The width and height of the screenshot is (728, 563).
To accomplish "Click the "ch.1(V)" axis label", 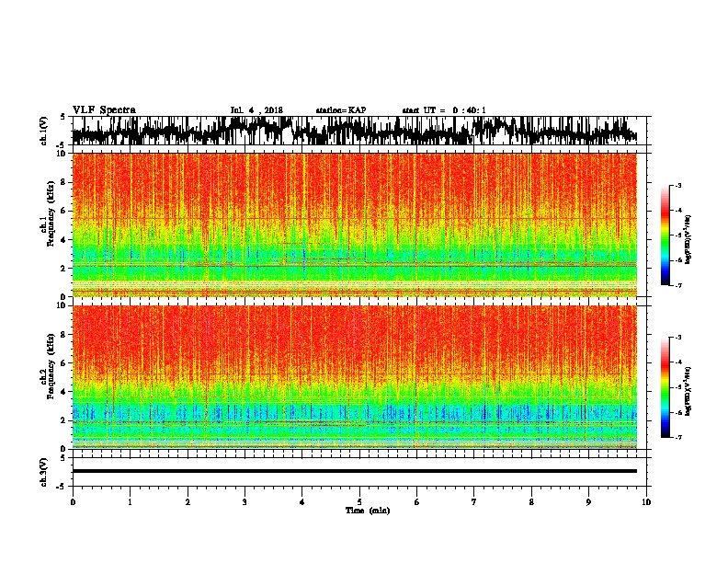I will click(x=43, y=131).
